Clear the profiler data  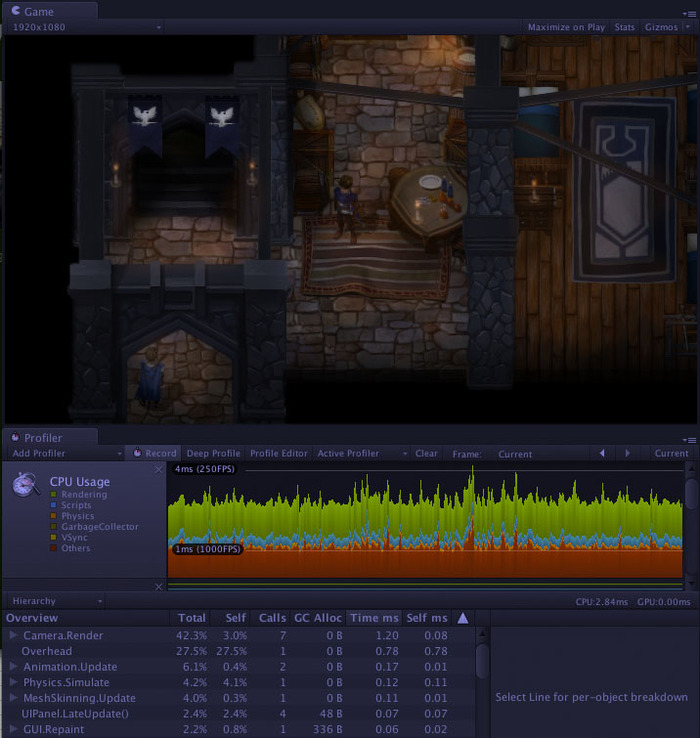[426, 453]
